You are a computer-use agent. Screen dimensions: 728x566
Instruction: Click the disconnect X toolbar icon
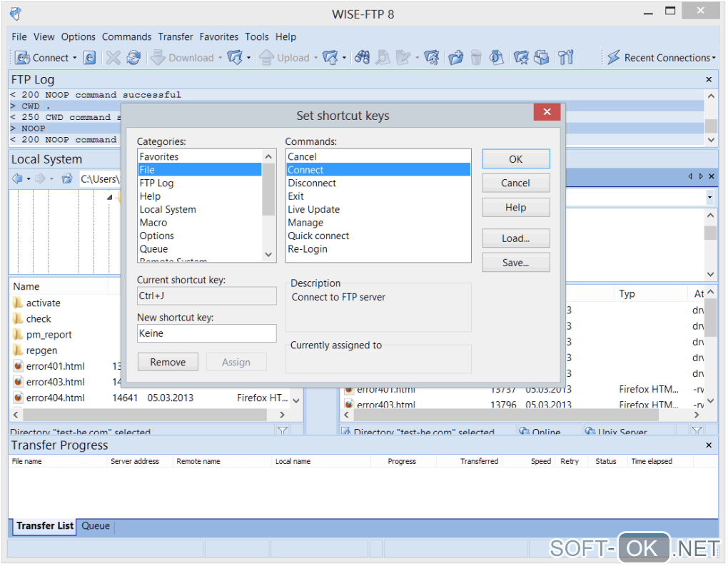(x=113, y=58)
